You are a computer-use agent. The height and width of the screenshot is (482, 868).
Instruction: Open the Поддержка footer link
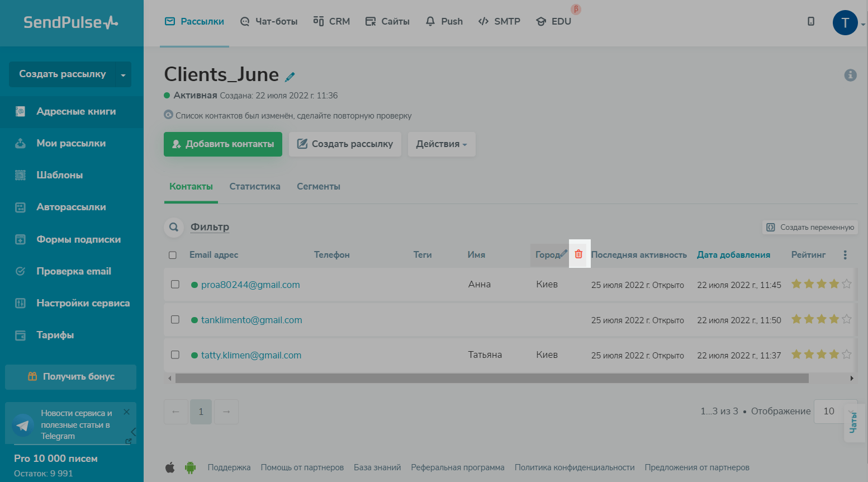pos(229,467)
